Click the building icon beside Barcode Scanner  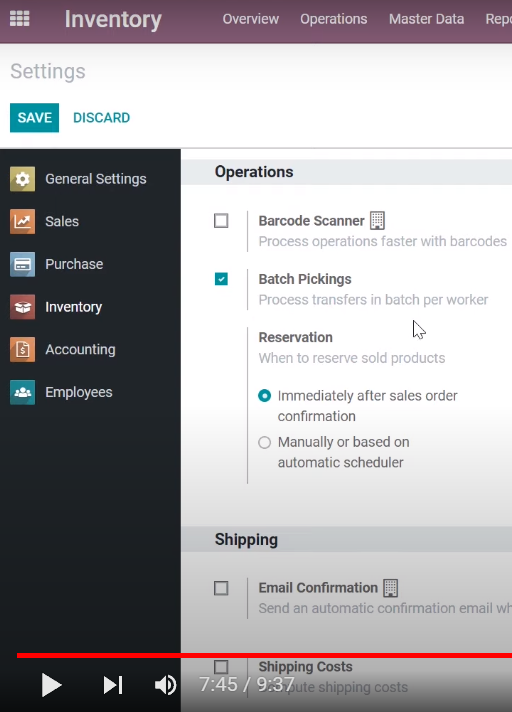pos(377,221)
